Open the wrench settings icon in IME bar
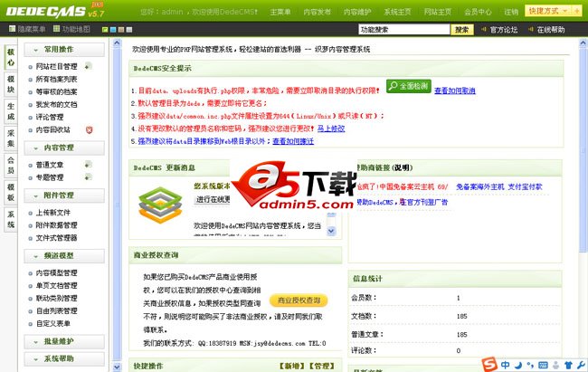This screenshot has width=588, height=372. 581,365
